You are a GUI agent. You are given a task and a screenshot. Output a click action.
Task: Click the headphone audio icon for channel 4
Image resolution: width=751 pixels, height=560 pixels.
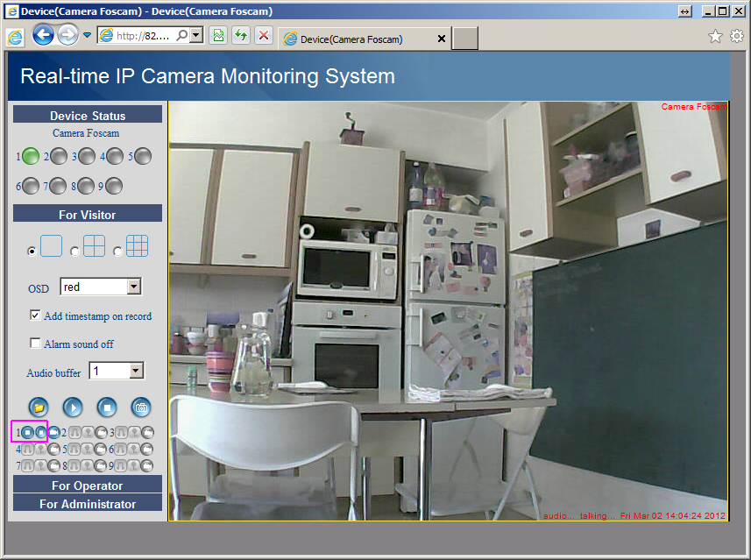click(x=28, y=449)
